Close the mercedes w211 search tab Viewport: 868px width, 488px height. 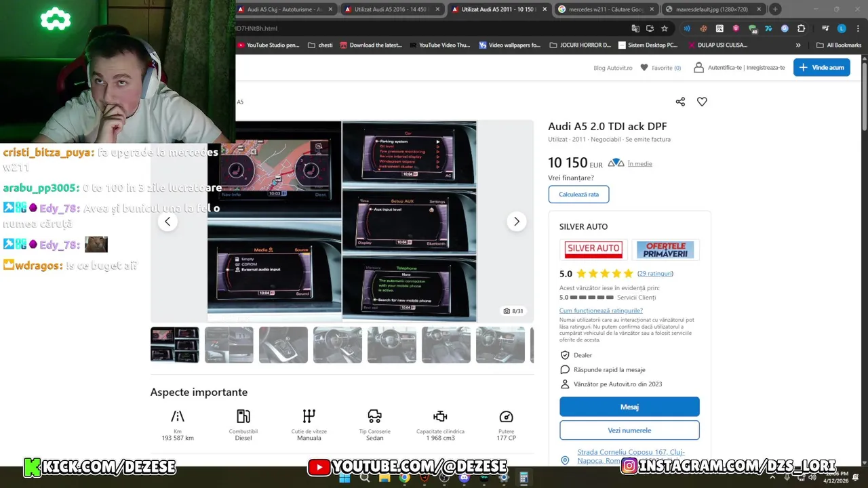point(652,9)
